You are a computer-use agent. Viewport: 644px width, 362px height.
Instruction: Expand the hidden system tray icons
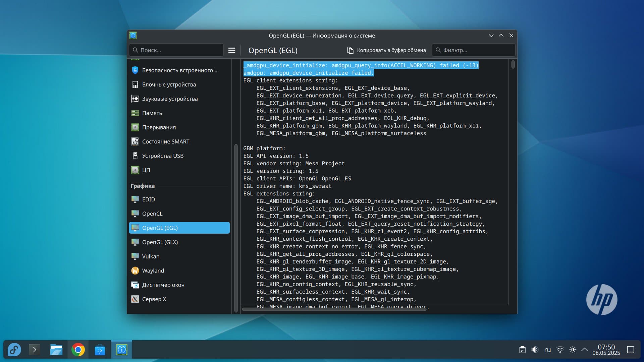tap(584, 350)
